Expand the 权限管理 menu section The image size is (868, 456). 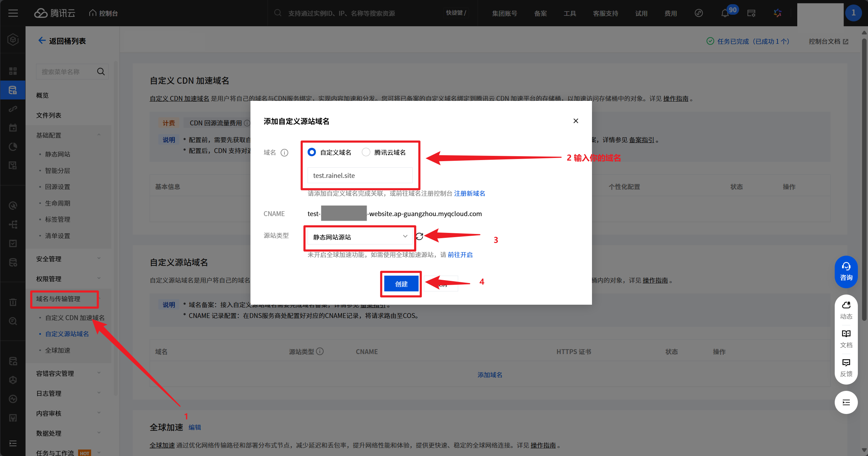coord(99,278)
